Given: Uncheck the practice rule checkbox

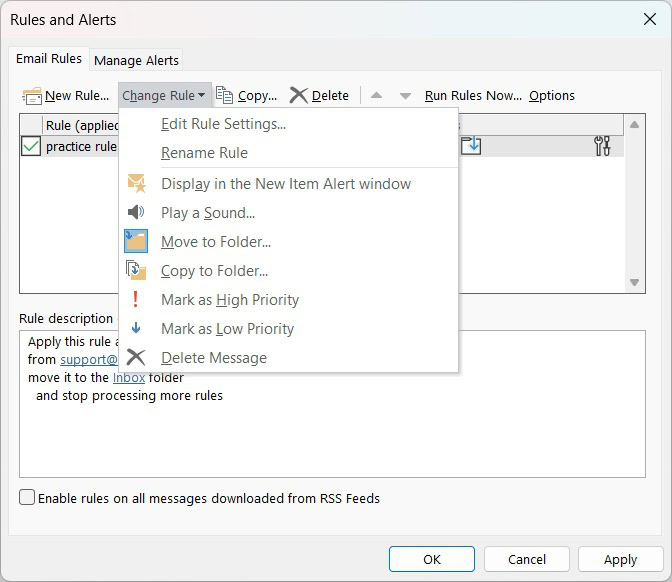Looking at the screenshot, I should click(x=31, y=146).
